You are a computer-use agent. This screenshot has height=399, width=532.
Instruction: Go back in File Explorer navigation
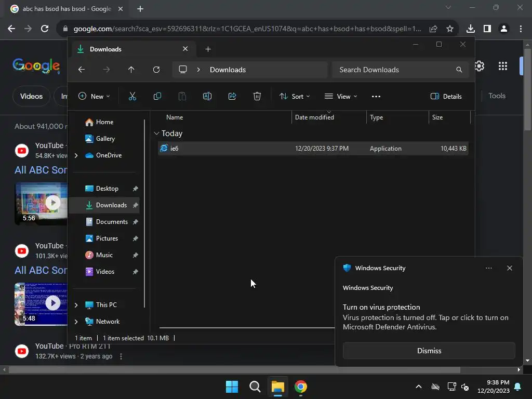point(82,70)
